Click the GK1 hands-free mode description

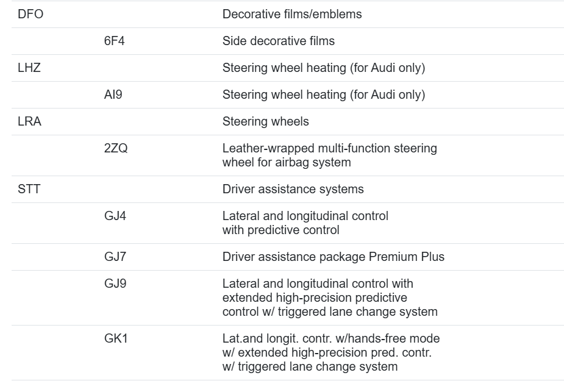point(331,352)
